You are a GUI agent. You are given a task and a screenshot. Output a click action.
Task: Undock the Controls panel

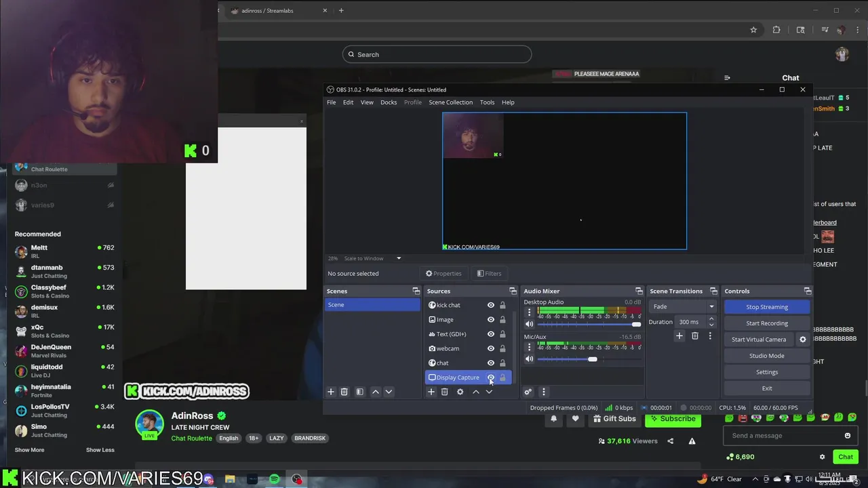(x=808, y=291)
